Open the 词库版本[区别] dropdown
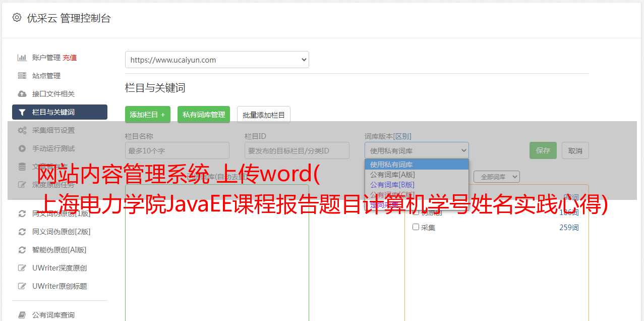644x321 pixels. [x=417, y=150]
